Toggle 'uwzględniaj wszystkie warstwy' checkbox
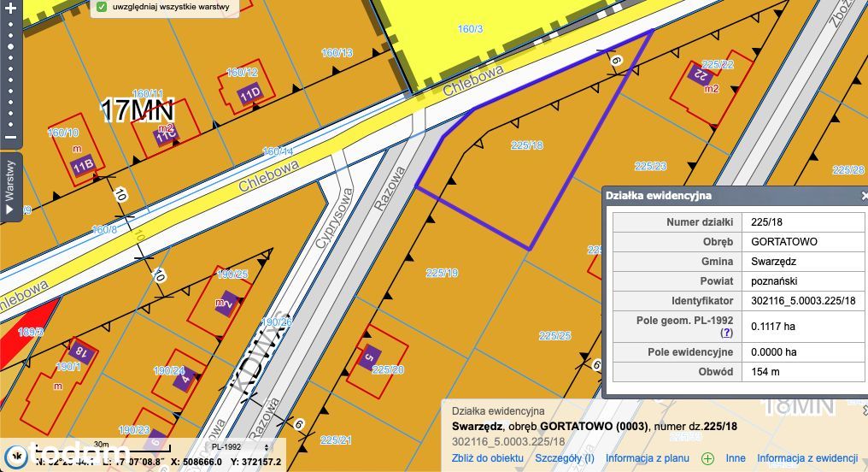 [x=102, y=7]
